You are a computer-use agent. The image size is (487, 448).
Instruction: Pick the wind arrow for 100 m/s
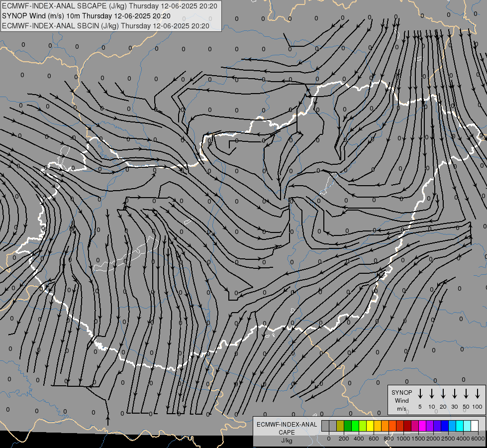[x=478, y=394]
